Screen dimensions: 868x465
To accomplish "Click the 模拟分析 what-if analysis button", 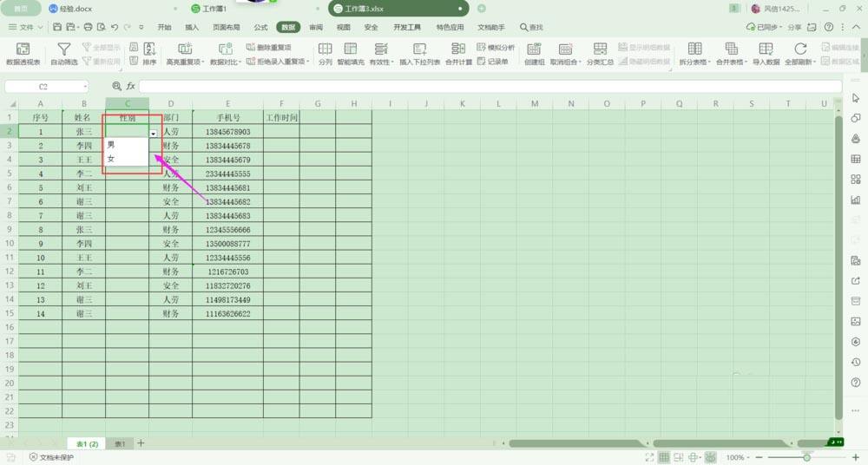I will point(496,47).
